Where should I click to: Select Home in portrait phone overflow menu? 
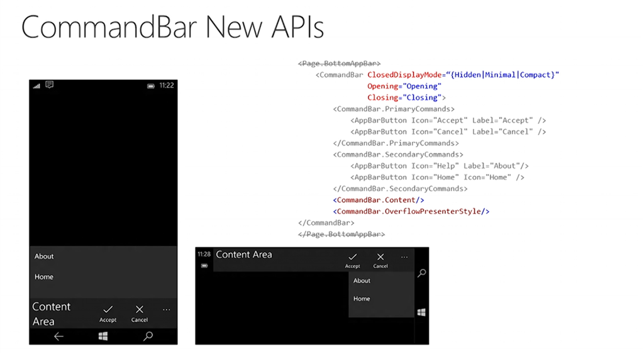pyautogui.click(x=43, y=277)
